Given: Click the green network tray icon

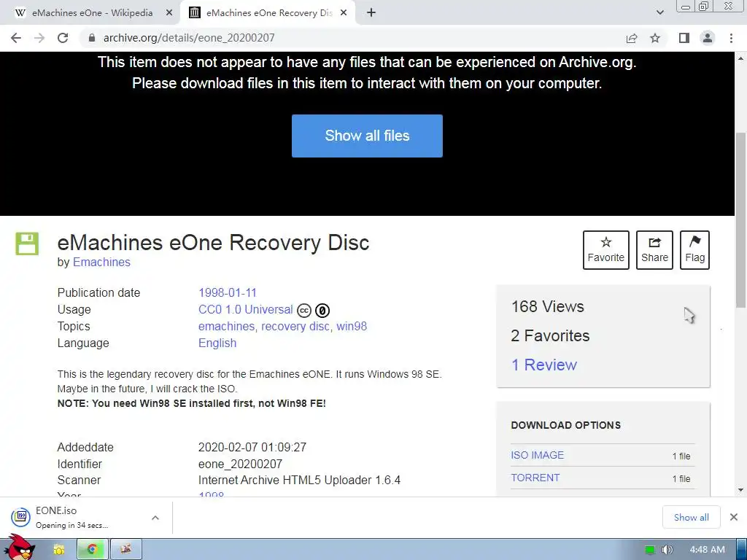Looking at the screenshot, I should pos(650,550).
